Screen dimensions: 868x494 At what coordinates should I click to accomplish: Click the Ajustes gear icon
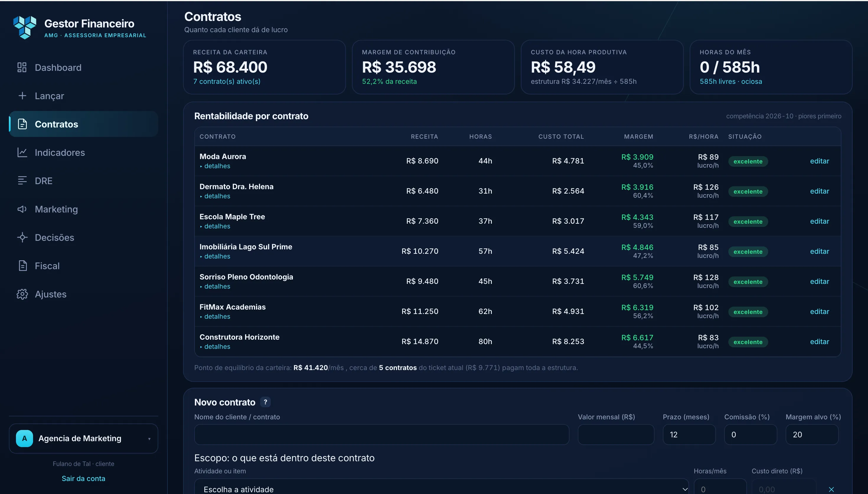(x=22, y=294)
